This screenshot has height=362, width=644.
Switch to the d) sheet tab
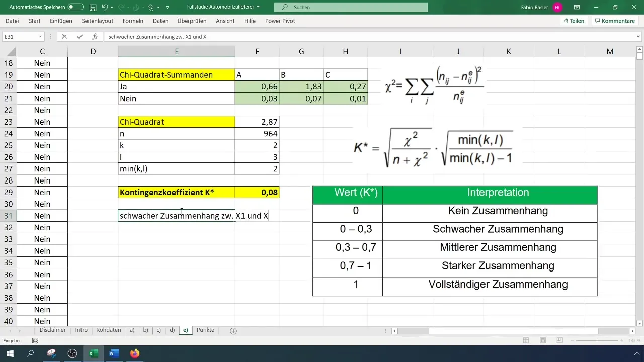coord(172,330)
